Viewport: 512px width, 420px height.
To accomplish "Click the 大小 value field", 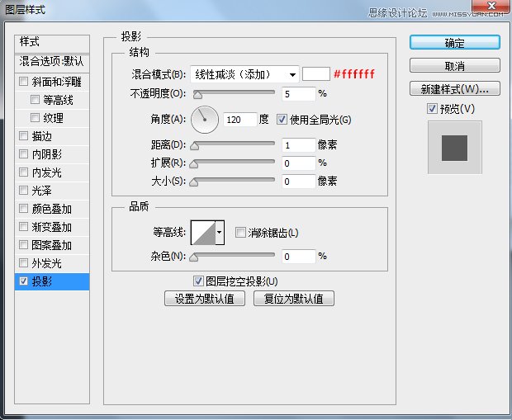I will pos(299,182).
